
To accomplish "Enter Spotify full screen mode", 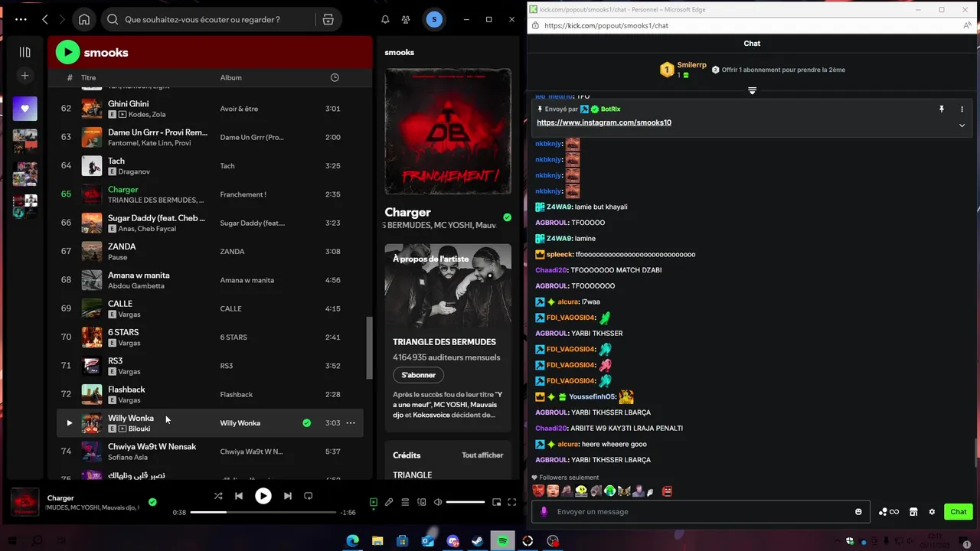I will click(512, 502).
